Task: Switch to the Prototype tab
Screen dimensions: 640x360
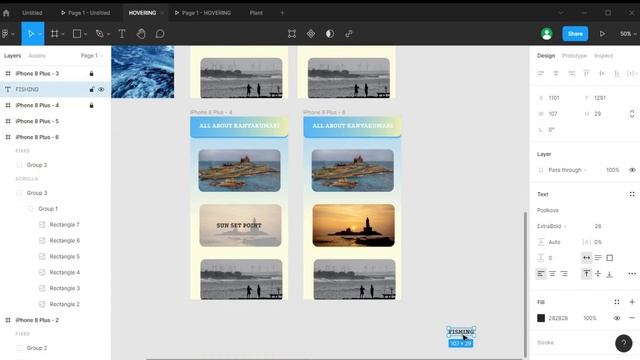Action: [574, 56]
